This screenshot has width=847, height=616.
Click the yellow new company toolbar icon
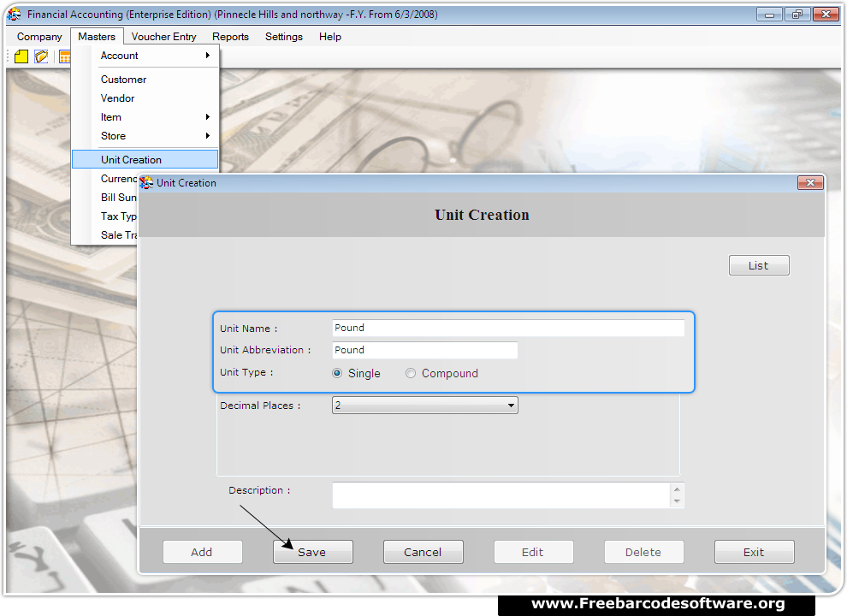click(21, 56)
